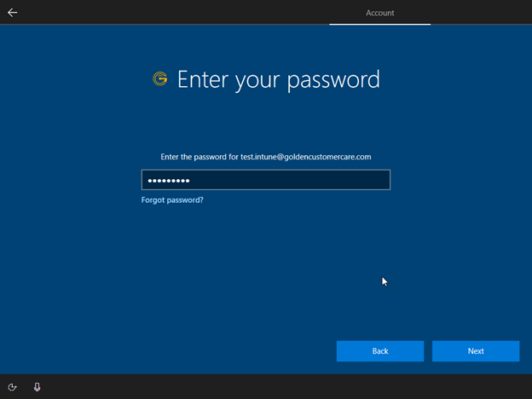The width and height of the screenshot is (532, 399).
Task: Click the golden G company logo
Action: [159, 79]
